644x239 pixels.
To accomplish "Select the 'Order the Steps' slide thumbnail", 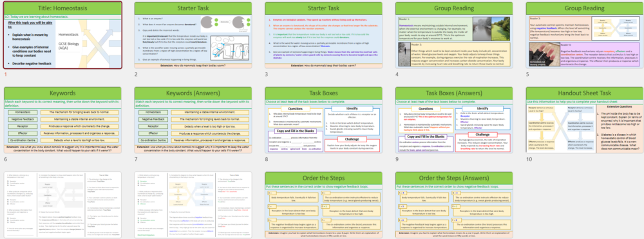I will click(x=324, y=205).
